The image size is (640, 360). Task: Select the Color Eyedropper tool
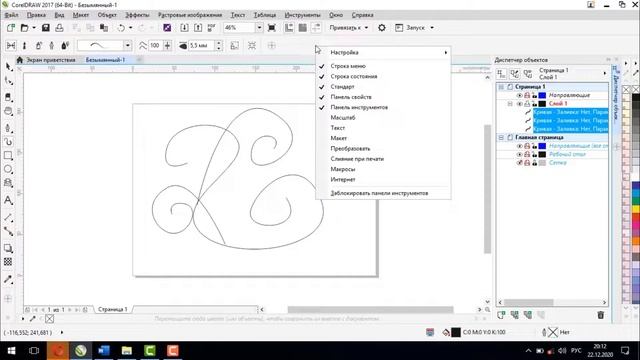pyautogui.click(x=8, y=279)
